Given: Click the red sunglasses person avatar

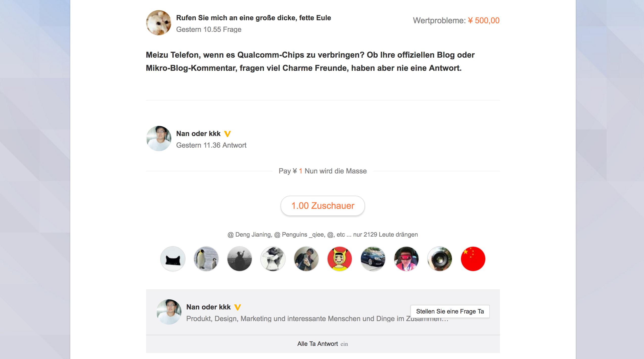Looking at the screenshot, I should coord(406,259).
